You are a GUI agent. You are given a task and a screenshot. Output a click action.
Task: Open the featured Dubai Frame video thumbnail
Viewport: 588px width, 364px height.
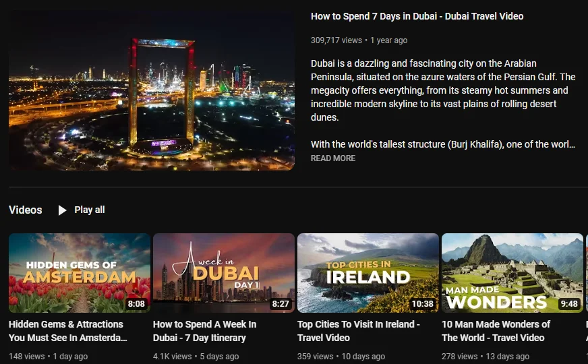point(152,90)
